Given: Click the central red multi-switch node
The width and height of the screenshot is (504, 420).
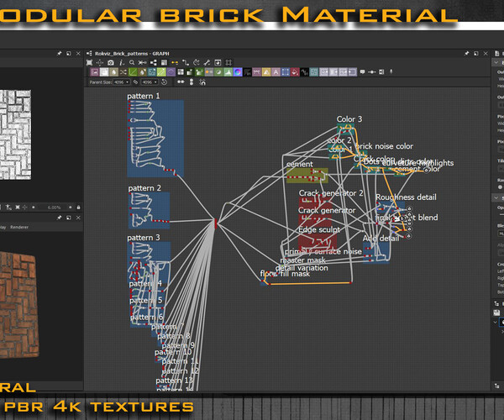Looking at the screenshot, I should [215, 223].
